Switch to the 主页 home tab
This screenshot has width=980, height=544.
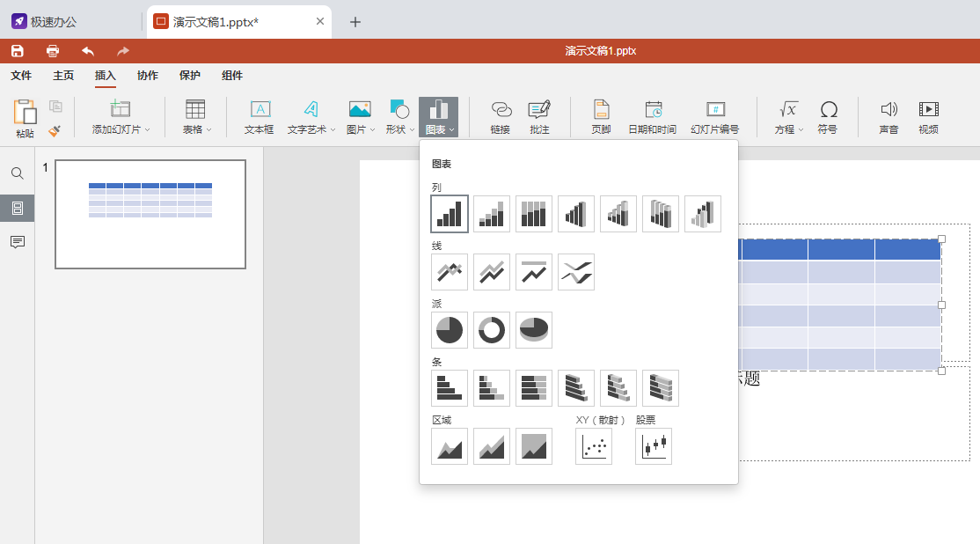[63, 76]
